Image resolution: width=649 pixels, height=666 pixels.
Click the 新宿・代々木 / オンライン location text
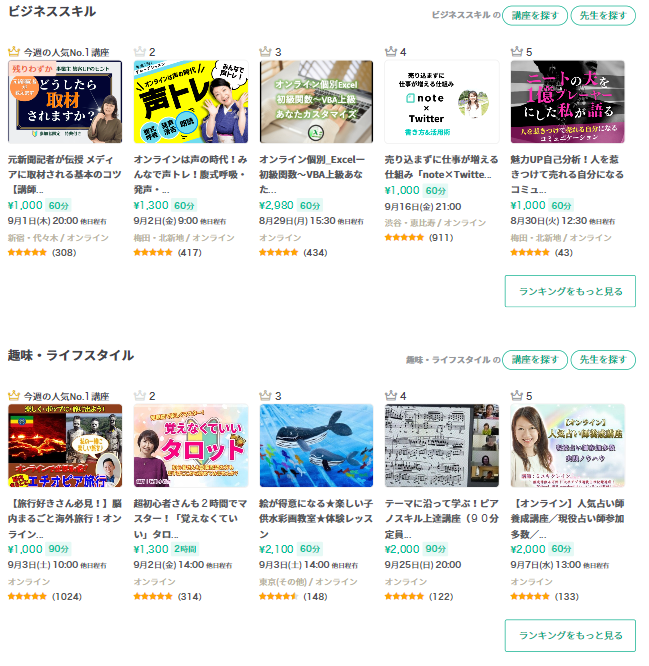point(58,237)
